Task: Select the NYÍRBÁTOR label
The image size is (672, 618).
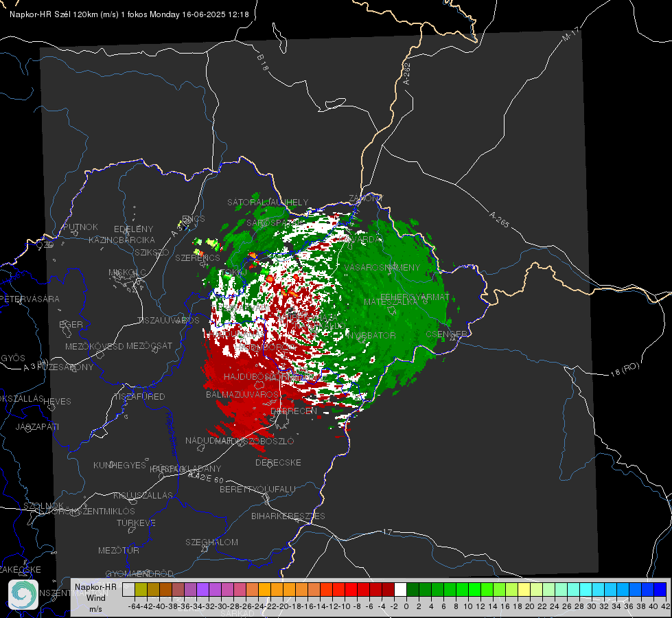Action: (371, 335)
